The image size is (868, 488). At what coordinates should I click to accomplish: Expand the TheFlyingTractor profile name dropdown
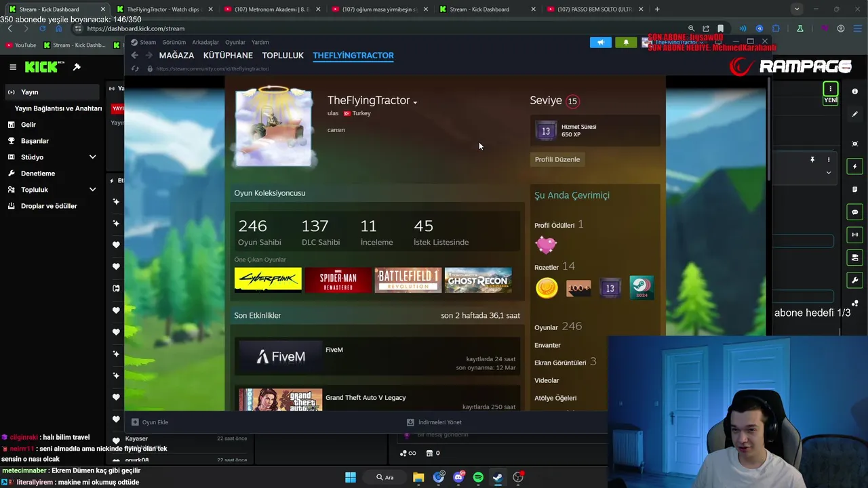(415, 102)
